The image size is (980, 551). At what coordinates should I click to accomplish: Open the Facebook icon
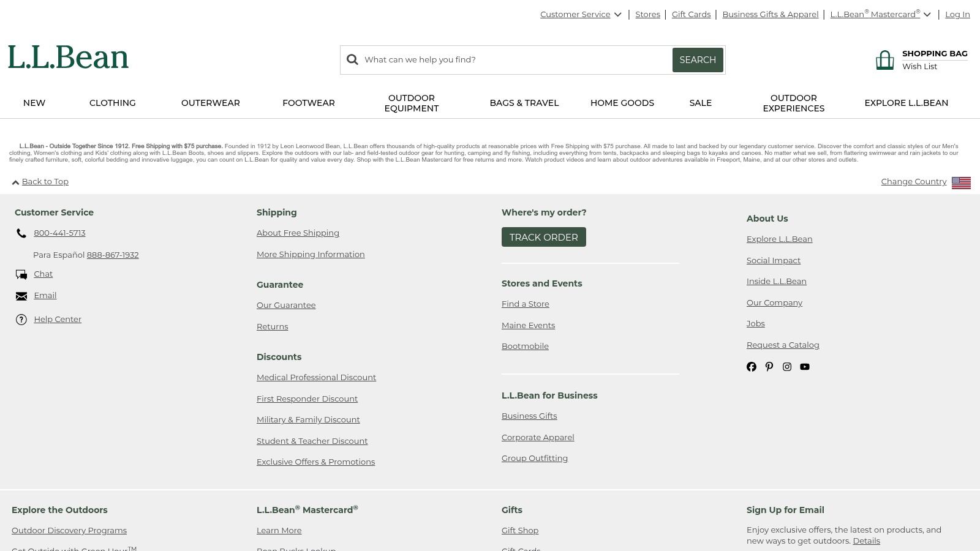tap(752, 367)
